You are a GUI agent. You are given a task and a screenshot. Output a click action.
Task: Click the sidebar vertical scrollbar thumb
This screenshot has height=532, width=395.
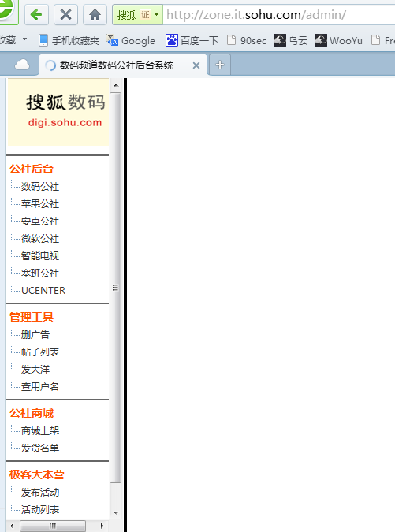[116, 288]
